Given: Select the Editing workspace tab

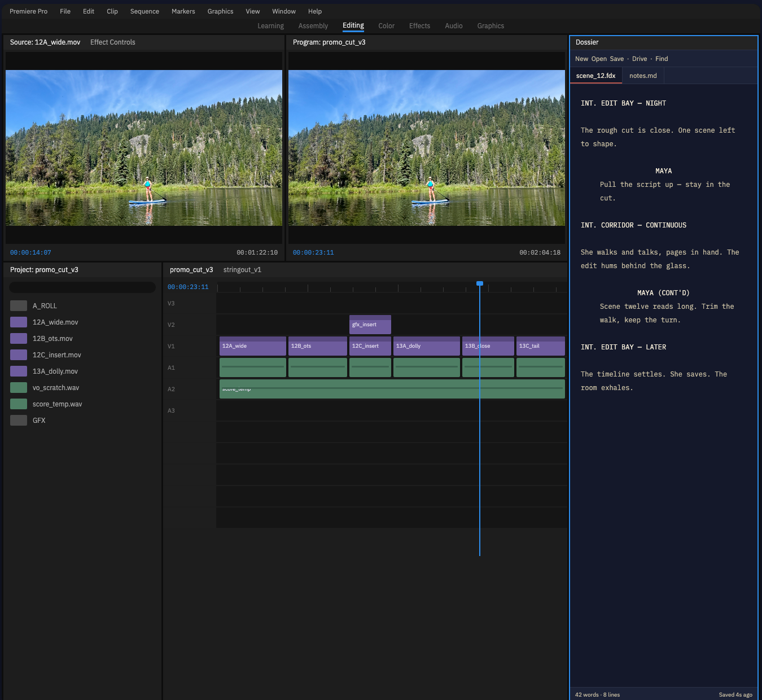Looking at the screenshot, I should (353, 26).
